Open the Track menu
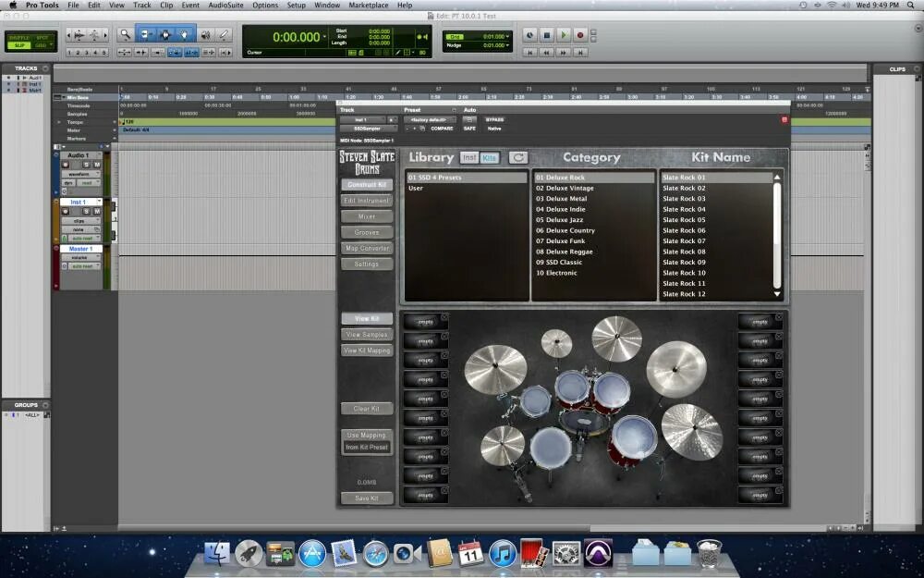Screen dimensions: 924x578 [x=142, y=5]
